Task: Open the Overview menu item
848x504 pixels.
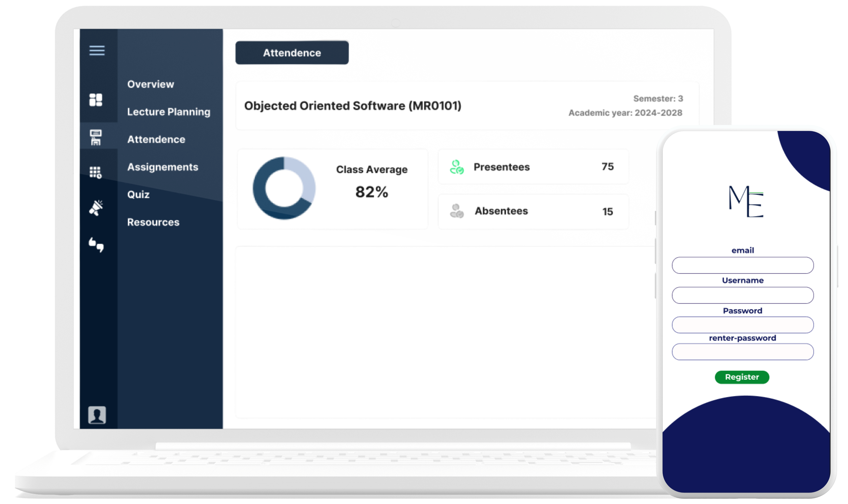Action: 151,84
